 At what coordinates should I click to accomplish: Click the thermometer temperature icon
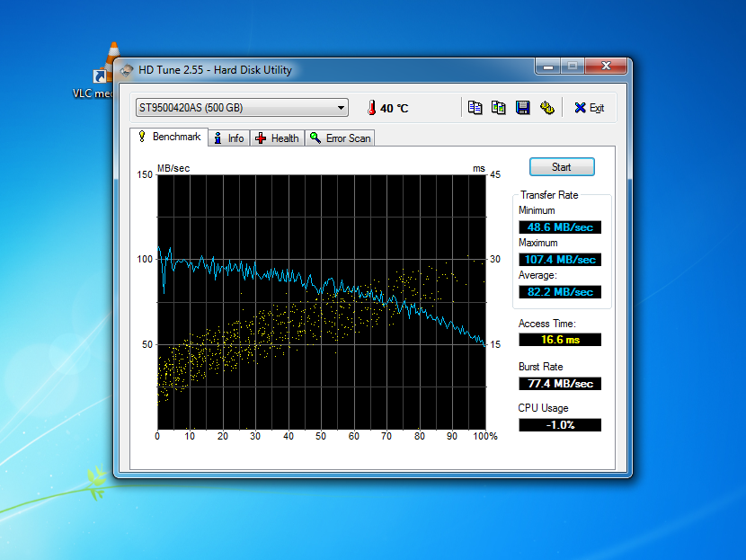tap(371, 108)
